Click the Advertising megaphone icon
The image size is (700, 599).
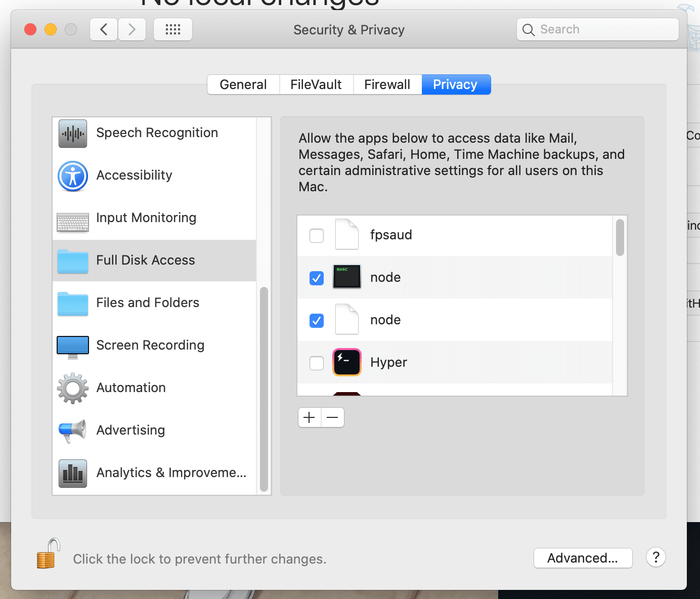pyautogui.click(x=73, y=431)
